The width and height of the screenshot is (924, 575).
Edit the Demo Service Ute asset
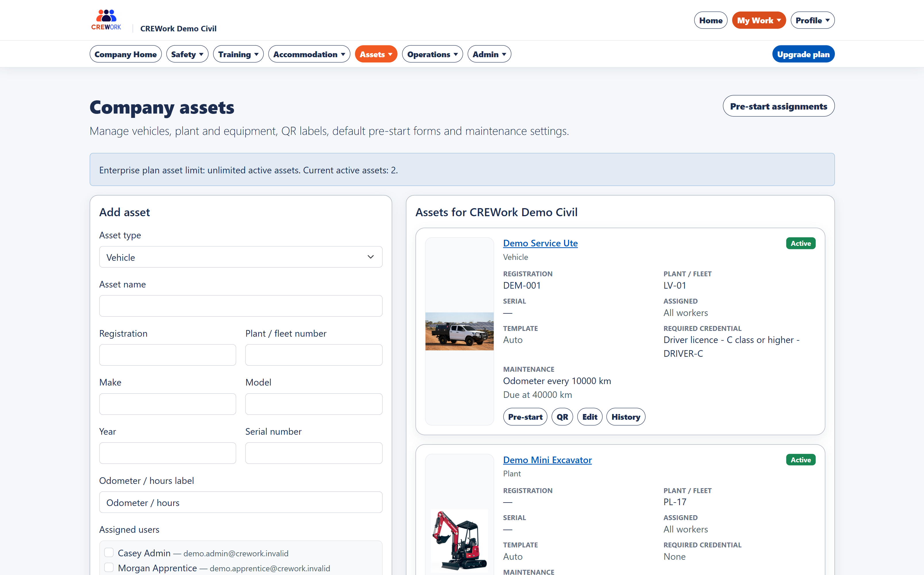click(590, 417)
